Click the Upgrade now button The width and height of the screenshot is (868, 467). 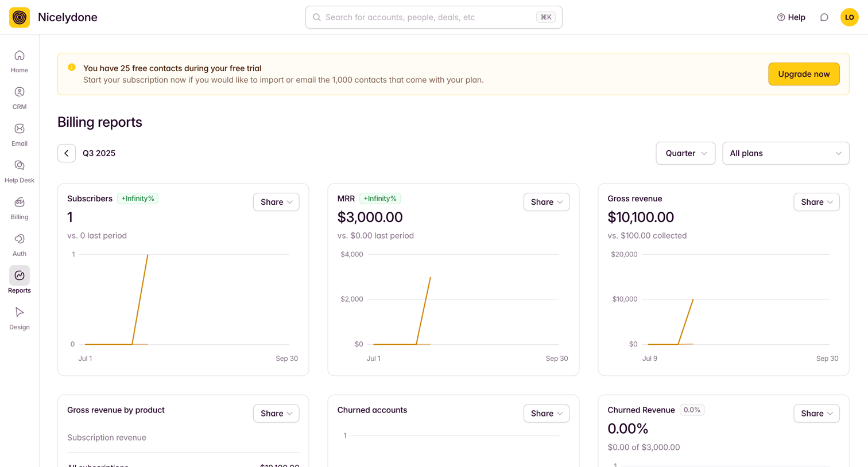click(x=804, y=74)
